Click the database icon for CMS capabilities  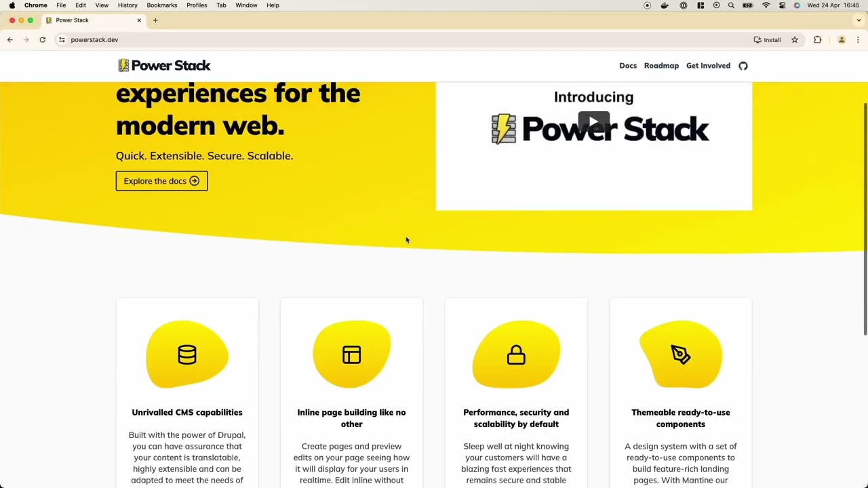[187, 354]
